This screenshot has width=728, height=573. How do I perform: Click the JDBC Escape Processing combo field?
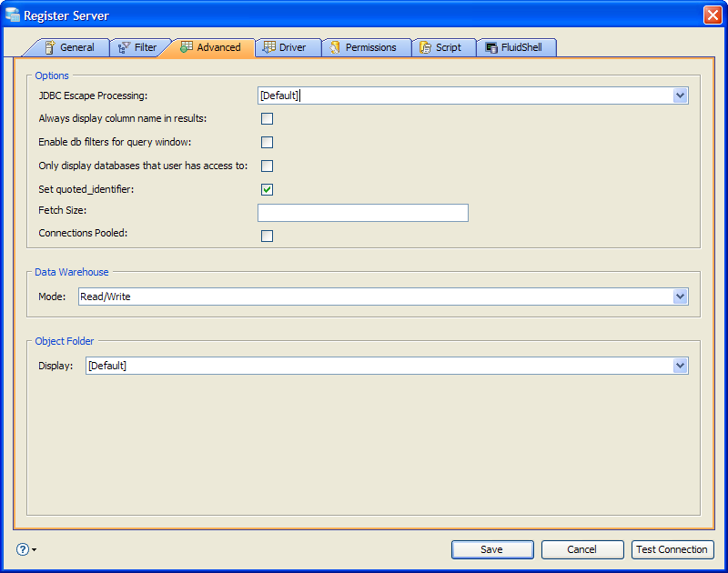click(x=472, y=95)
